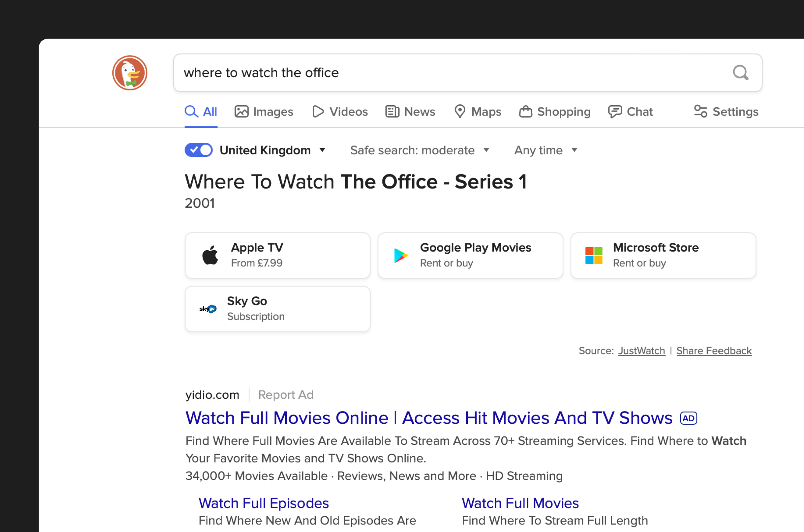The height and width of the screenshot is (532, 804).
Task: Open the Watch Full Episodes sublink
Action: point(264,503)
